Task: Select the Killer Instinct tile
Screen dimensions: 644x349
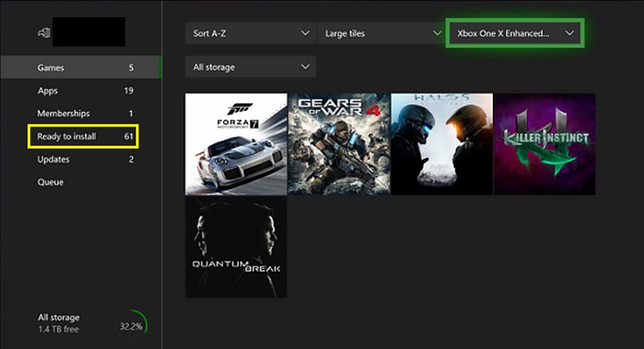Action: coord(544,144)
